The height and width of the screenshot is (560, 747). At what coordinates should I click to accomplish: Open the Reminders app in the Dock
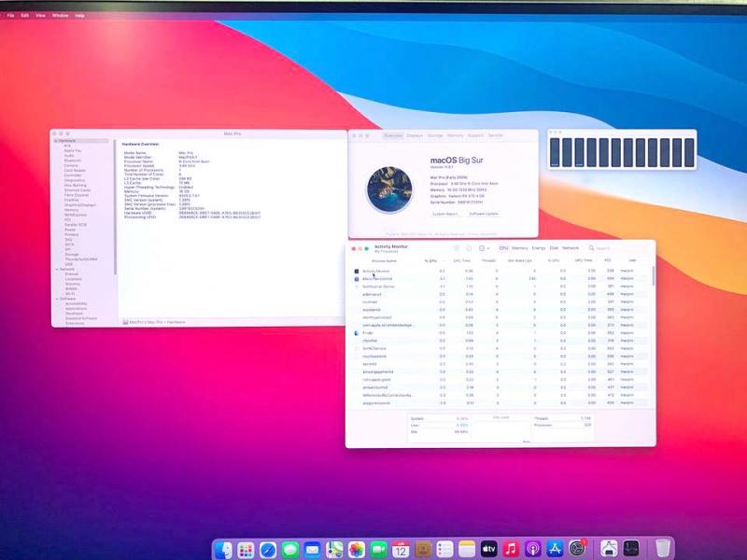coord(444,550)
